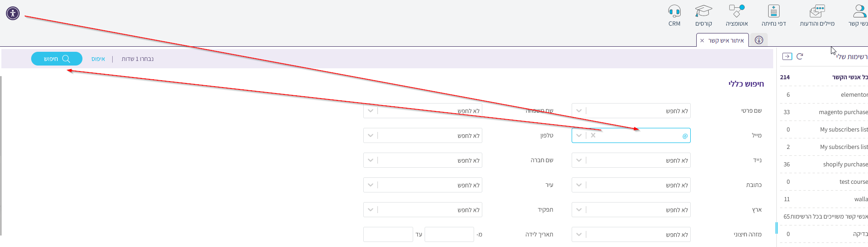Expand the country (ארץ) search dropdown
Screen dimensions: 868x247
click(579, 210)
